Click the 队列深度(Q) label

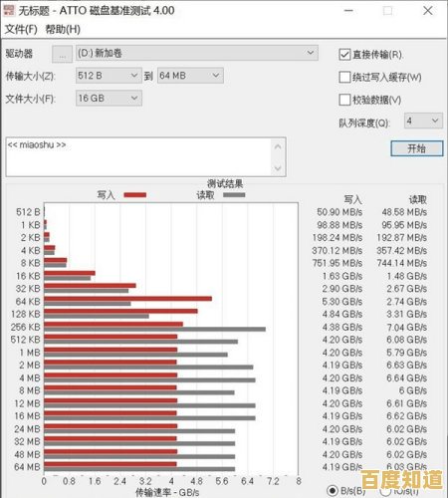click(x=364, y=123)
